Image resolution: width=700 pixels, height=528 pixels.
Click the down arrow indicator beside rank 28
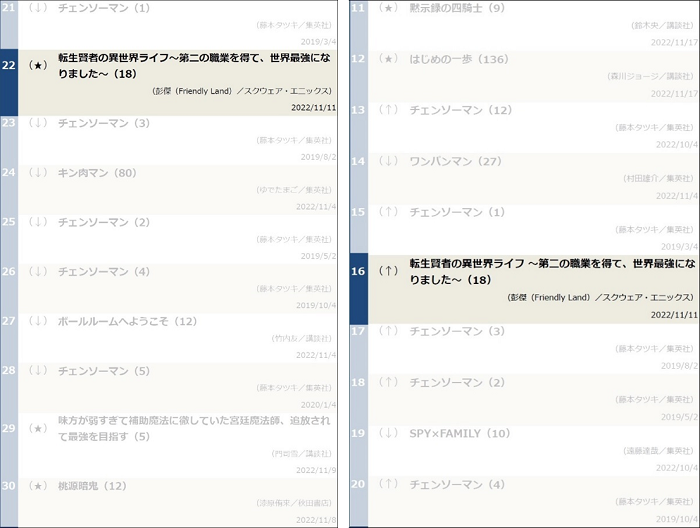(38, 371)
